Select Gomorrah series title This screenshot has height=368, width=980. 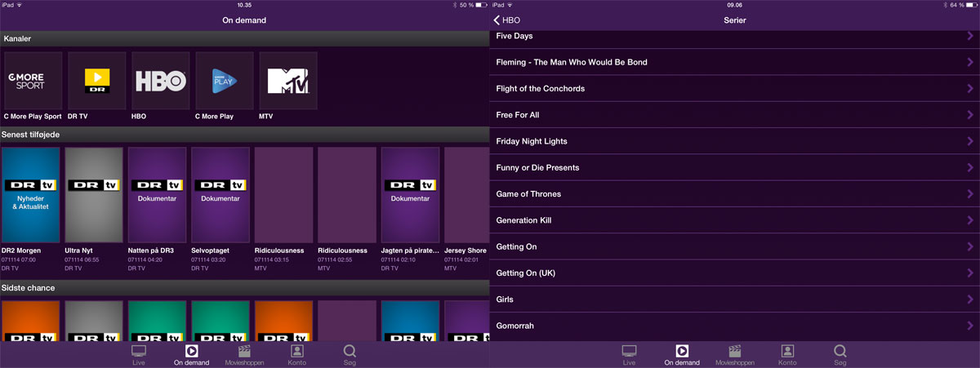(x=514, y=326)
